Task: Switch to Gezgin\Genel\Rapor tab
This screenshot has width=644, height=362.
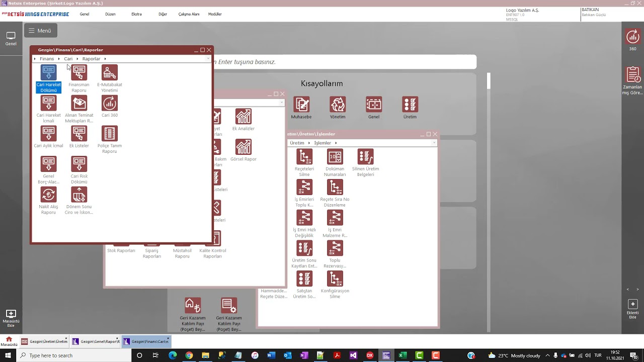Action: point(96,341)
